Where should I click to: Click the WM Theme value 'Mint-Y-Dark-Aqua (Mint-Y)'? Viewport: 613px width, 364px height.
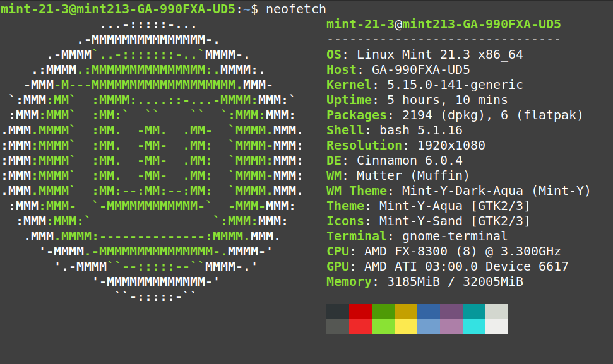(496, 191)
